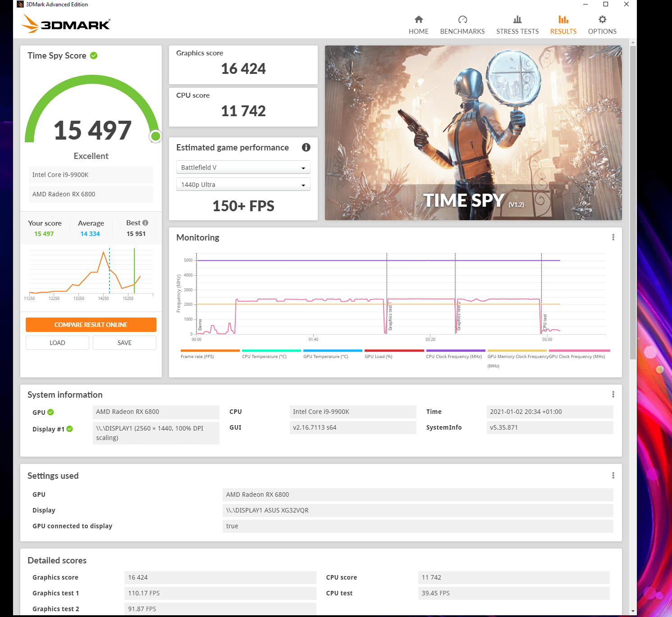The height and width of the screenshot is (617, 672).
Task: Expand the 1440p Ultra resolution dropdown
Action: (x=243, y=184)
